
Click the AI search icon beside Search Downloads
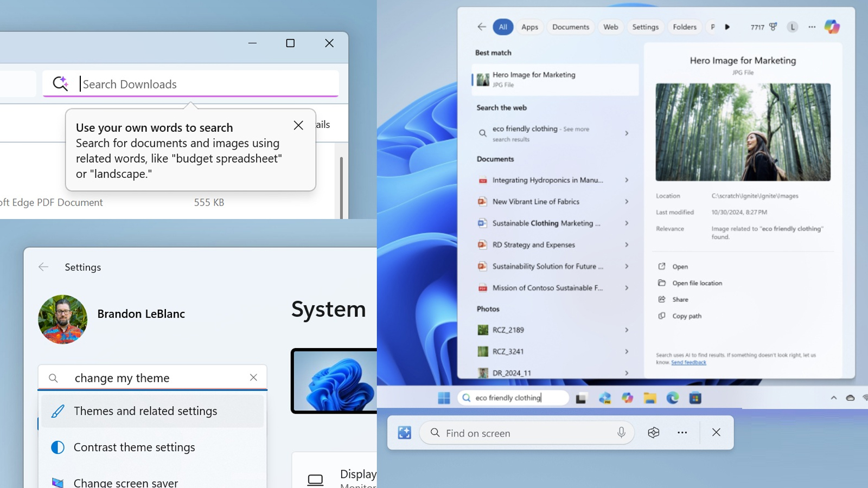tap(60, 84)
